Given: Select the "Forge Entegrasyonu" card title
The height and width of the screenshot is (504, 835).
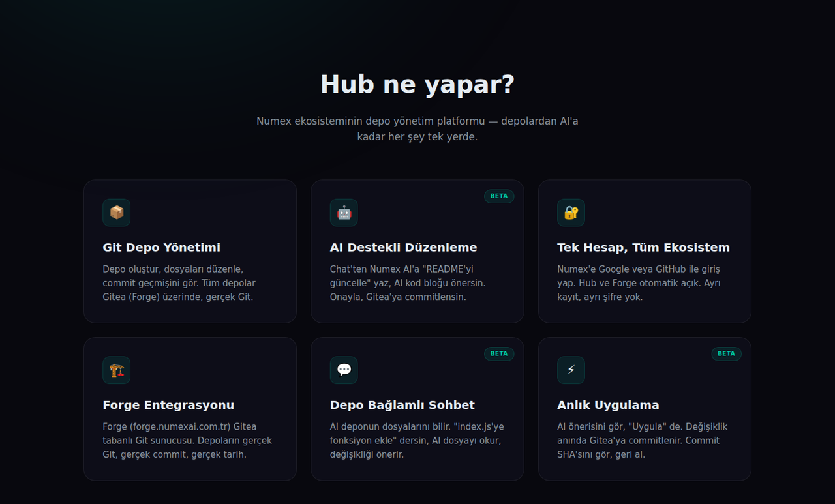Looking at the screenshot, I should point(168,406).
